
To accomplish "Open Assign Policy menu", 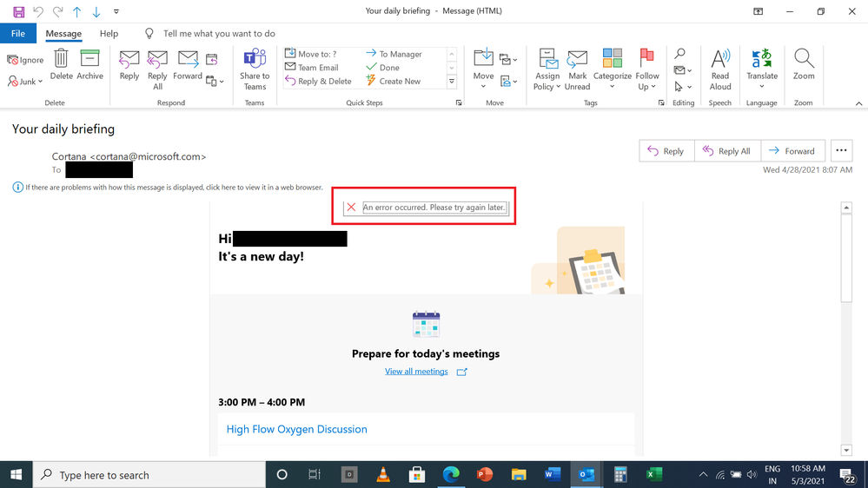I will [547, 69].
